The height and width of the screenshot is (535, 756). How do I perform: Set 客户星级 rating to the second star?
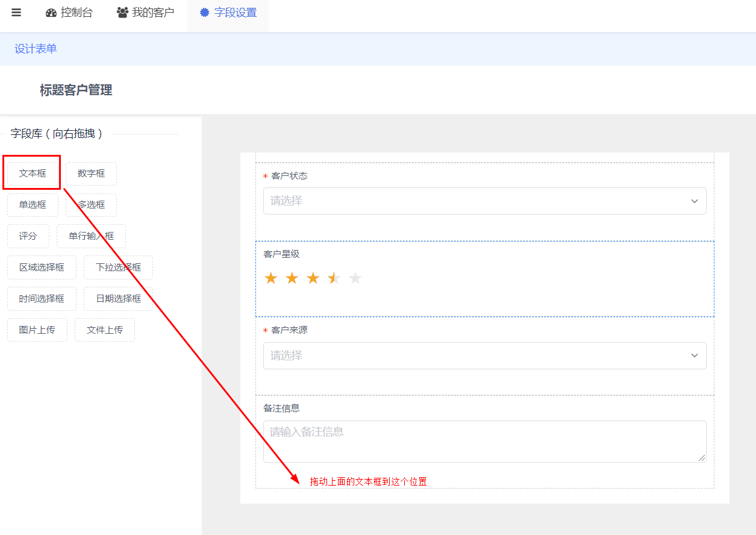[x=292, y=278]
